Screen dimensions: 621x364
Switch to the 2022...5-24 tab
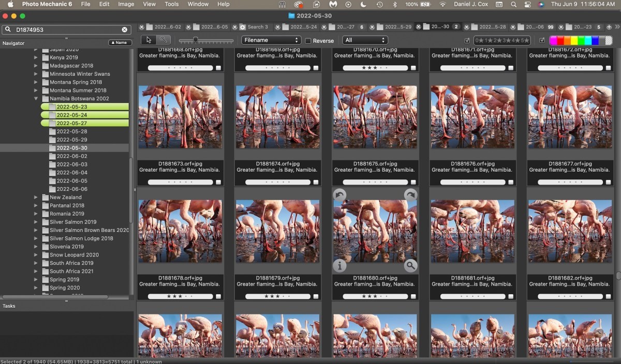pyautogui.click(x=300, y=27)
